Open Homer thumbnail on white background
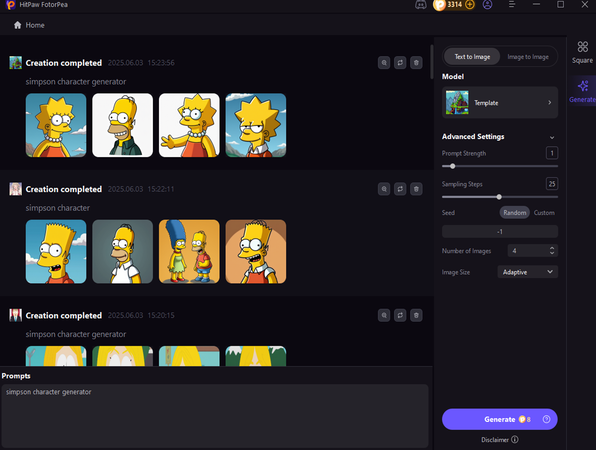Image resolution: width=596 pixels, height=450 pixels. click(x=122, y=125)
